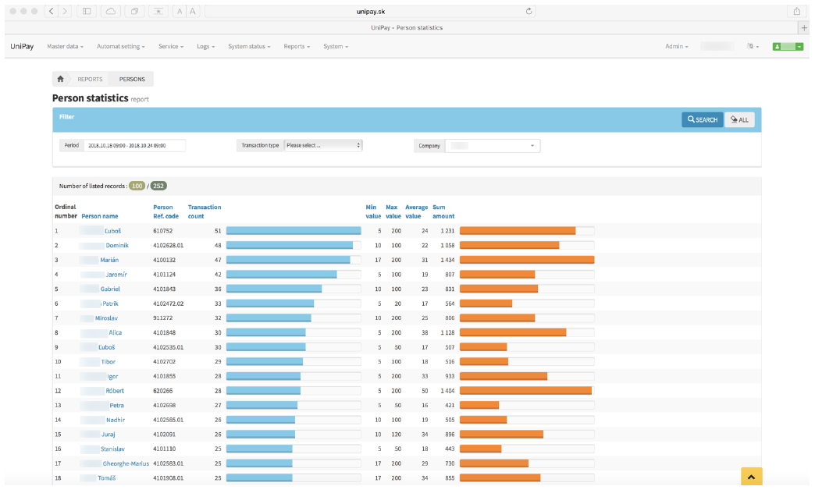
Task: Click the yellow scroll-to-top arrow button
Action: click(750, 477)
